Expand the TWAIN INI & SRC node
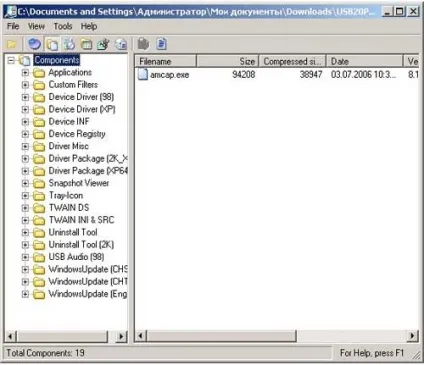Screen dimensions: 424x365 point(25,220)
